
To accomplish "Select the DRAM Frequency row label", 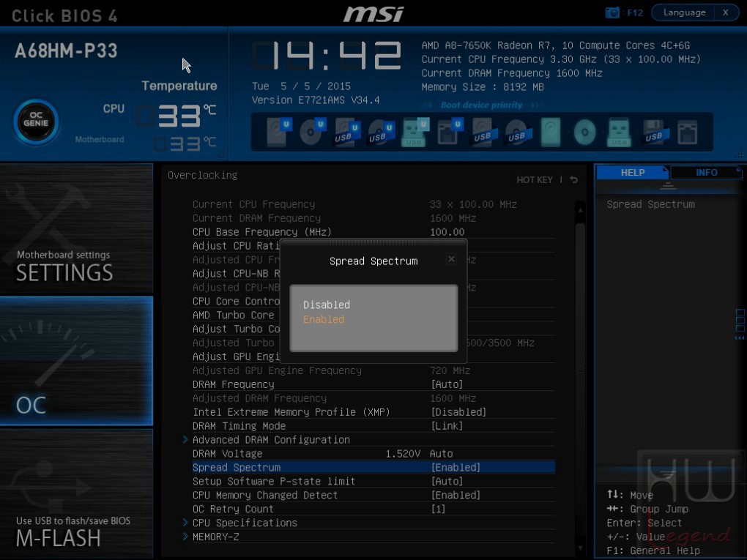I will pos(234,384).
